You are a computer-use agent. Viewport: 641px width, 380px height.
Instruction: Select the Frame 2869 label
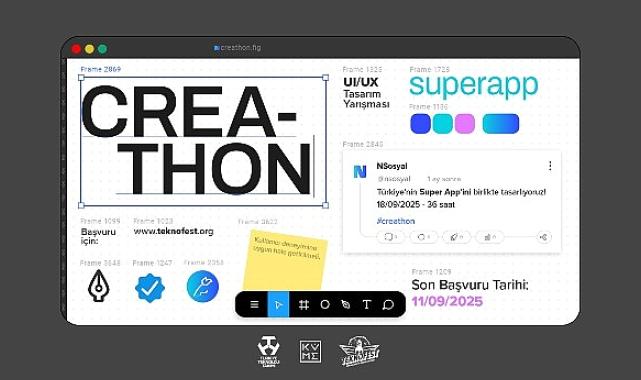pos(101,69)
